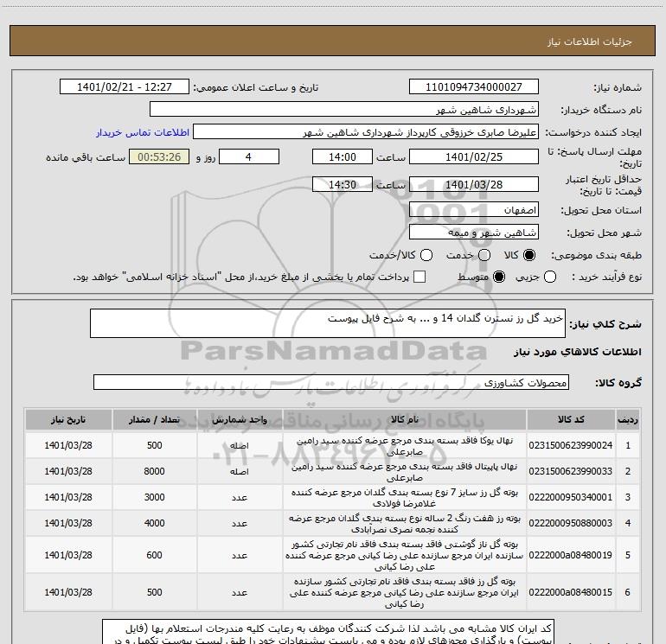666x644 pixels.
Task: Click the need number field 1101094734000027
Action: (x=474, y=87)
